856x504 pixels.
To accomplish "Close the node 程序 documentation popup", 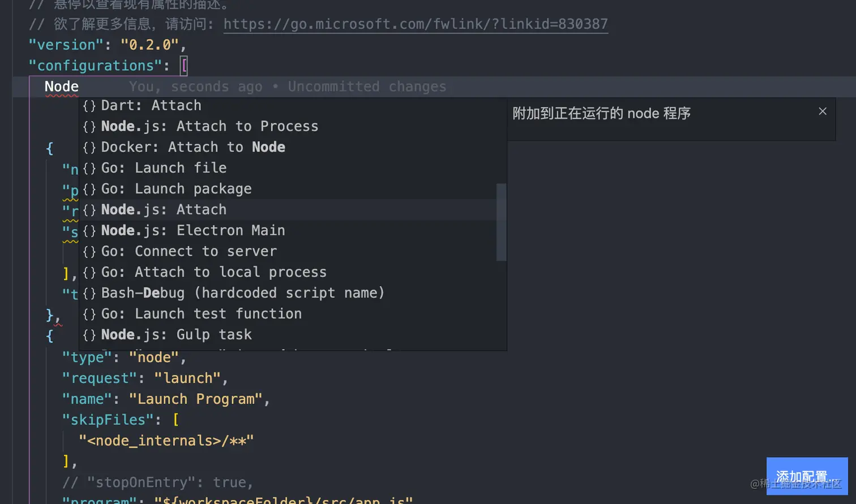I will (822, 111).
